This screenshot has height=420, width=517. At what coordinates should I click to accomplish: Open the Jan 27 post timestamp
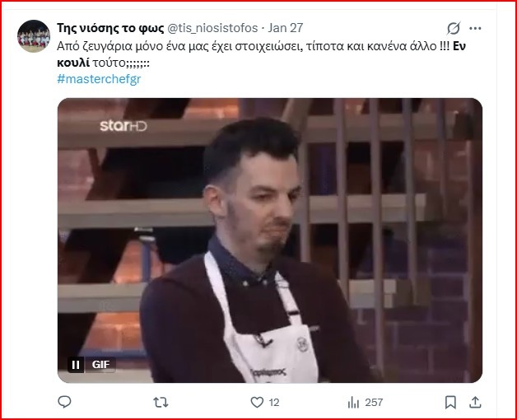286,28
